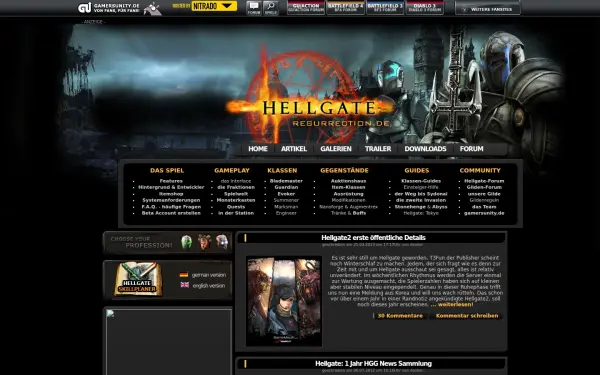Select the green hooded profession head icon
This screenshot has height=375, width=600.
(x=186, y=242)
